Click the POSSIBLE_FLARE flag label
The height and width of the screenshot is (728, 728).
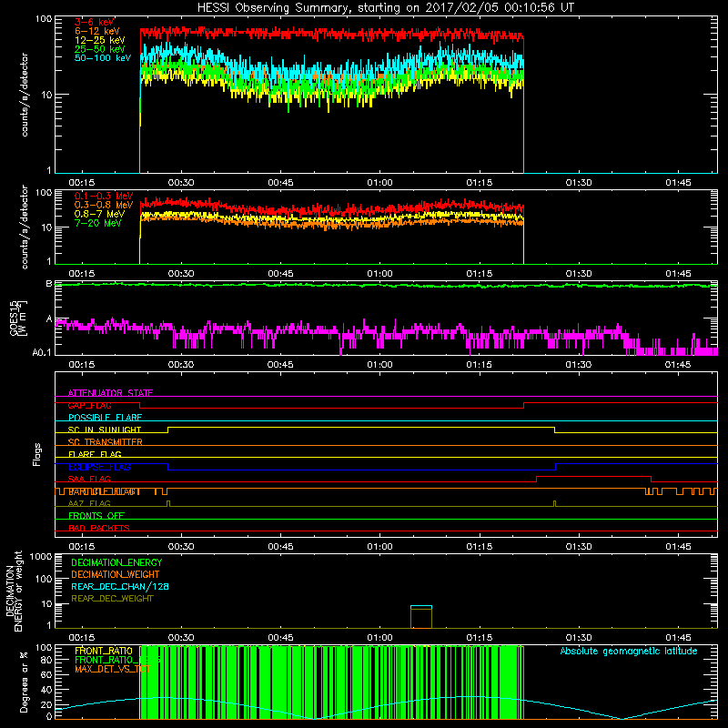click(105, 418)
